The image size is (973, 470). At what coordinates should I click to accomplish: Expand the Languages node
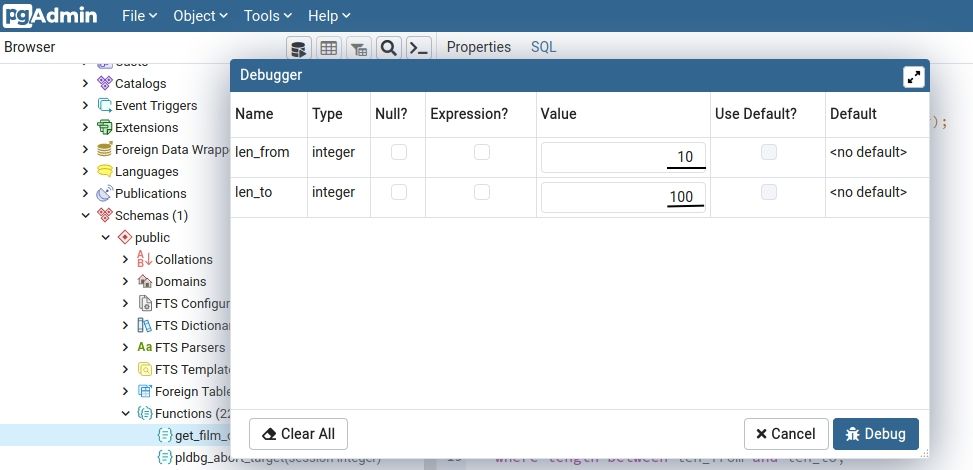tap(86, 171)
